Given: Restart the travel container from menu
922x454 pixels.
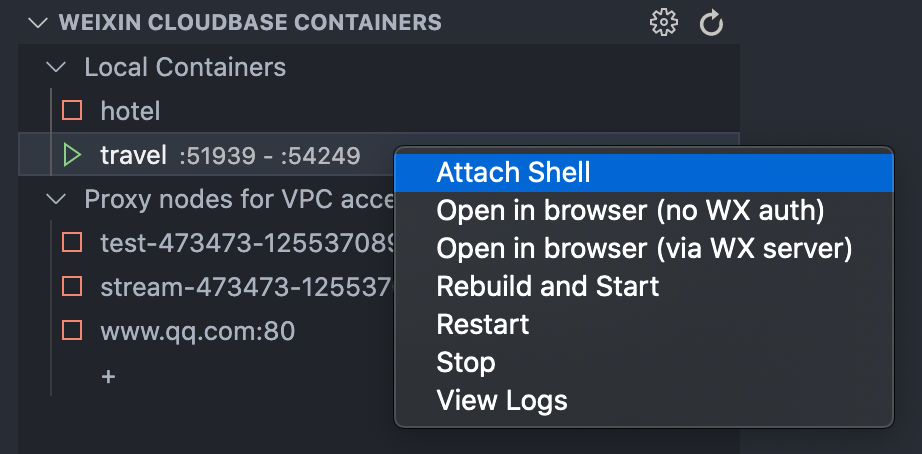Looking at the screenshot, I should click(x=483, y=325).
